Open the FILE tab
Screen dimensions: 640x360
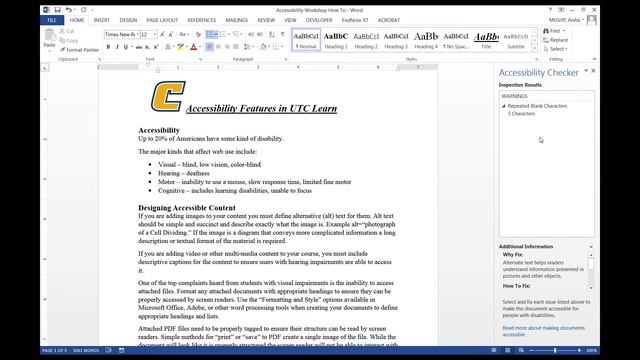pos(52,20)
